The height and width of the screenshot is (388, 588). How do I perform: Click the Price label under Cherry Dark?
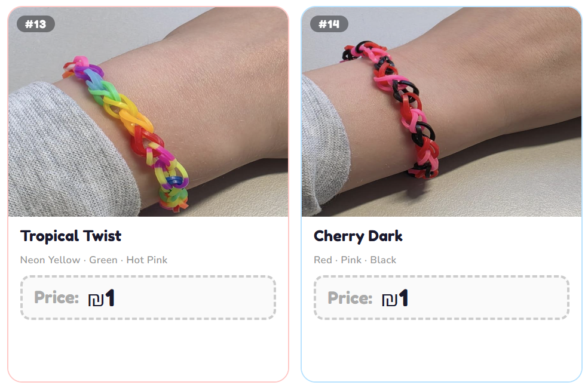click(x=350, y=298)
